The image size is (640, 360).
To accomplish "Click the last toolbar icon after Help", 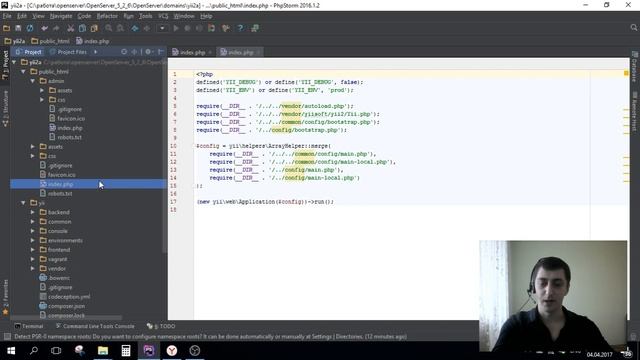I will (255, 28).
